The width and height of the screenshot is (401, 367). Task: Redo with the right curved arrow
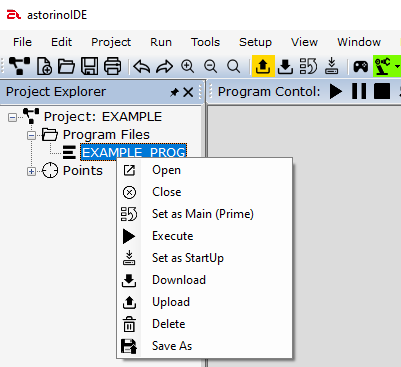pos(165,66)
